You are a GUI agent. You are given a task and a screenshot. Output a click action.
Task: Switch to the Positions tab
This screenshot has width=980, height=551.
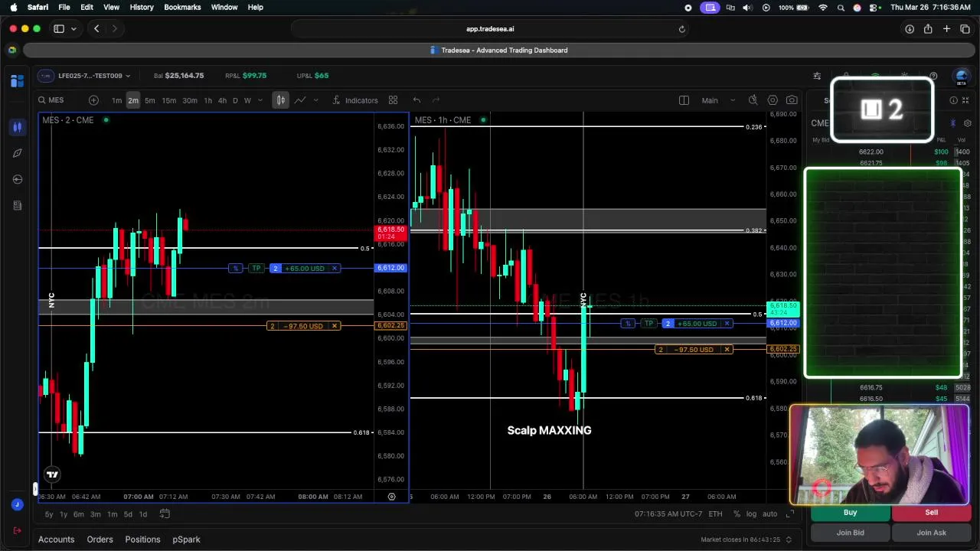point(142,540)
